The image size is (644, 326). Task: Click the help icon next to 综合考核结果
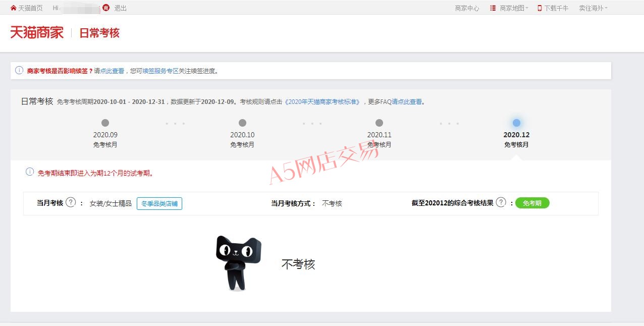(501, 202)
